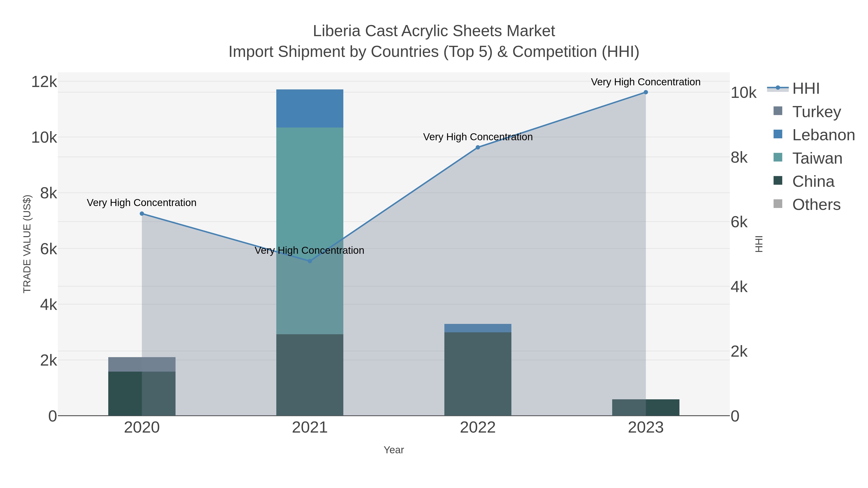This screenshot has width=868, height=488.
Task: Select the 2020 HHI data point
Action: click(142, 214)
